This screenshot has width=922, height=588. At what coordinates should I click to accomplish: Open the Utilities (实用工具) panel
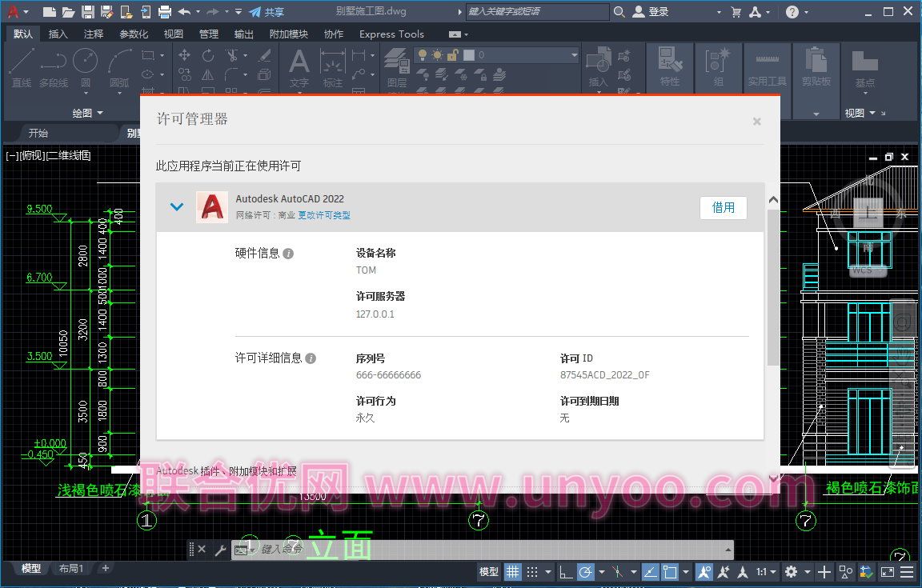coord(767,68)
